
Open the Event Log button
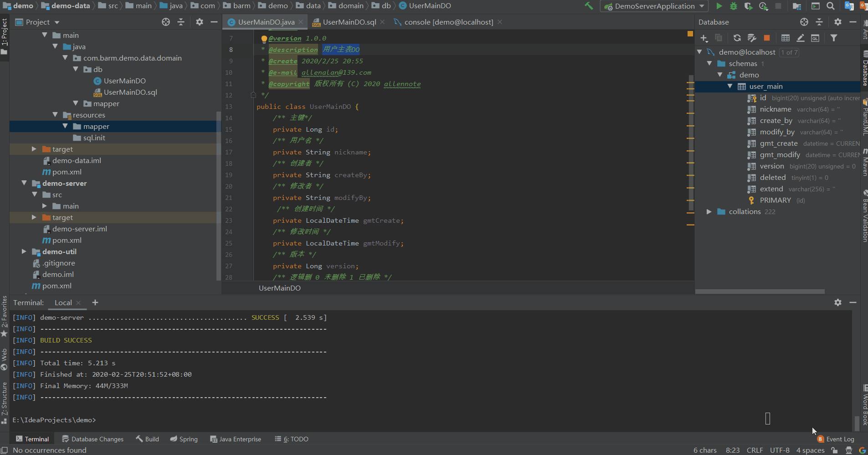(x=836, y=439)
